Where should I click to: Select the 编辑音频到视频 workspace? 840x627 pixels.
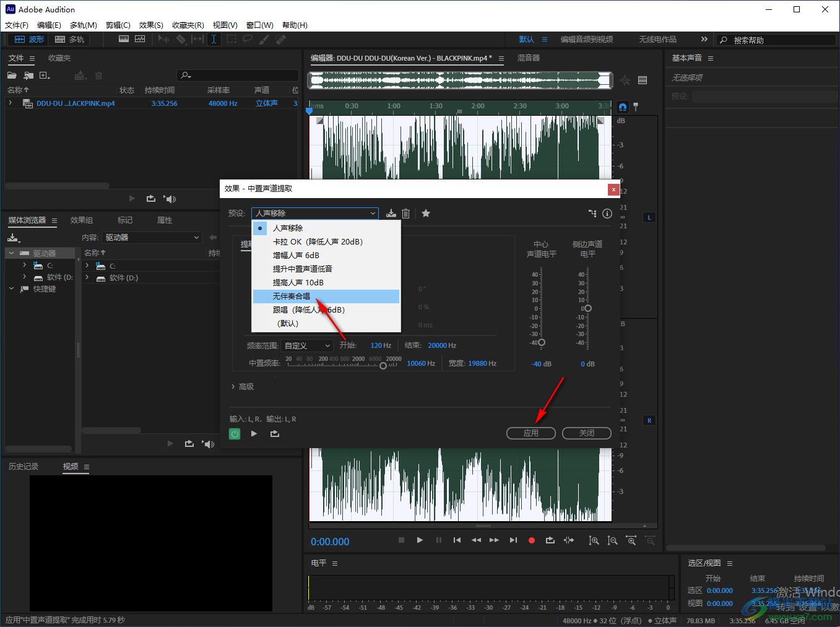pos(587,40)
